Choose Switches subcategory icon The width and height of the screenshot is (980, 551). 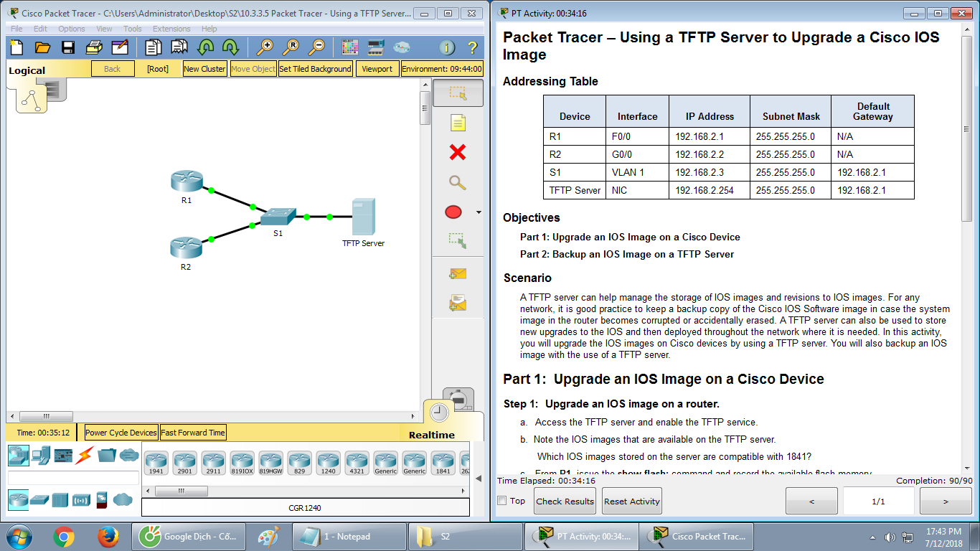[39, 499]
